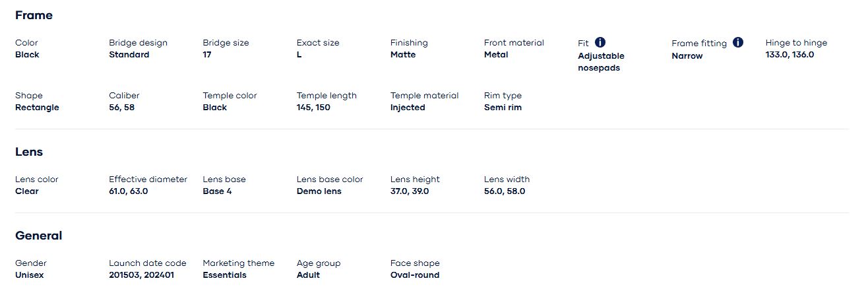Click the Narrow frame fitting value
The width and height of the screenshot is (868, 293).
pos(687,56)
